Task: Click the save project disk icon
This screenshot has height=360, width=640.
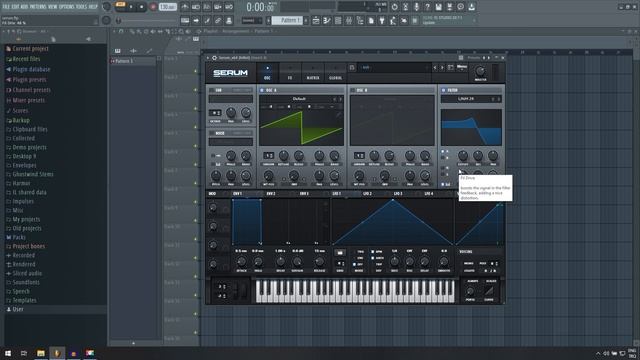Action: [438, 7]
